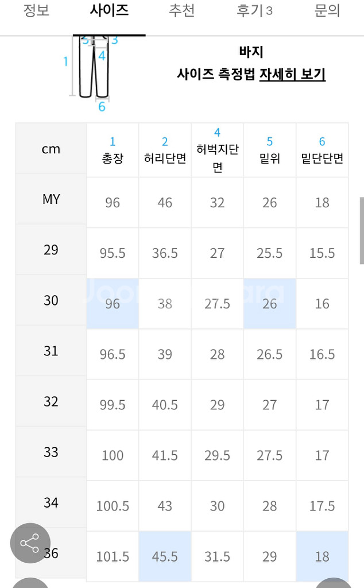This screenshot has height=588, width=364.
Task: Click the 자세히 보기 link
Action: [x=292, y=74]
